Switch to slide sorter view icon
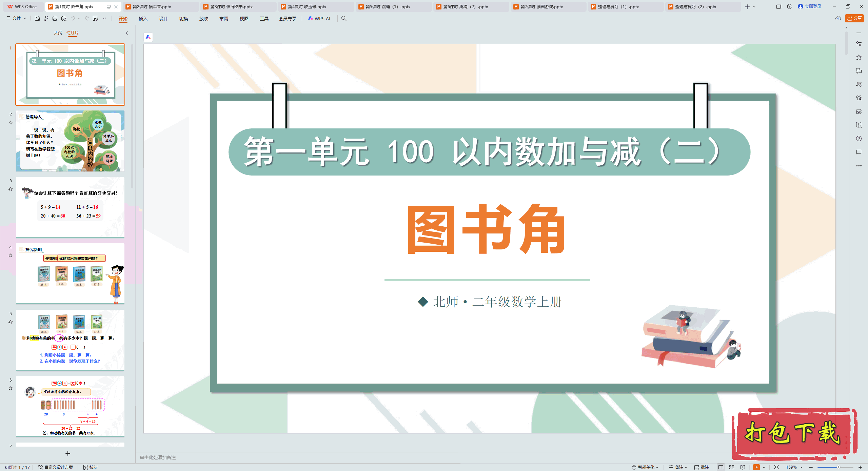Image resolution: width=868 pixels, height=471 pixels. 731,467
